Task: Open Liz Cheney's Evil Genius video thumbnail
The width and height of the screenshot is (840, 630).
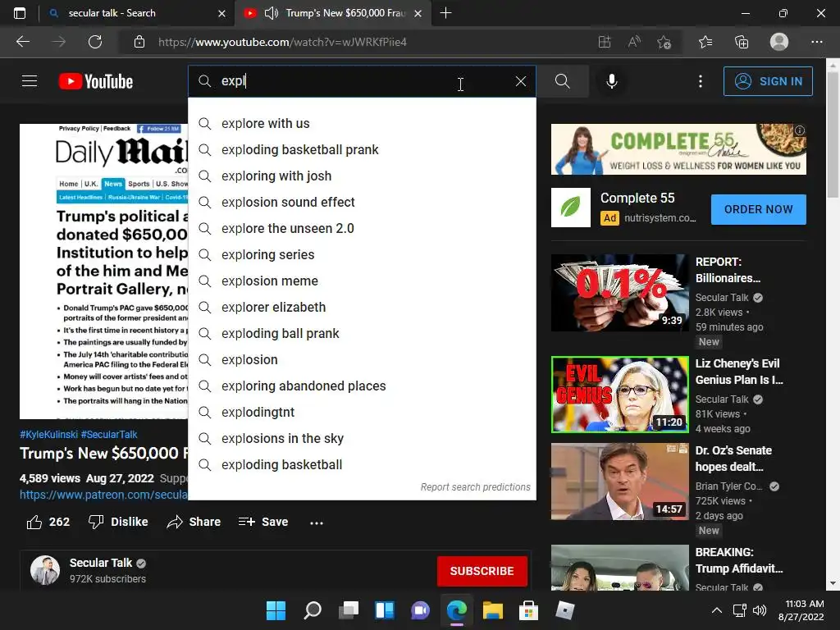Action: click(620, 395)
